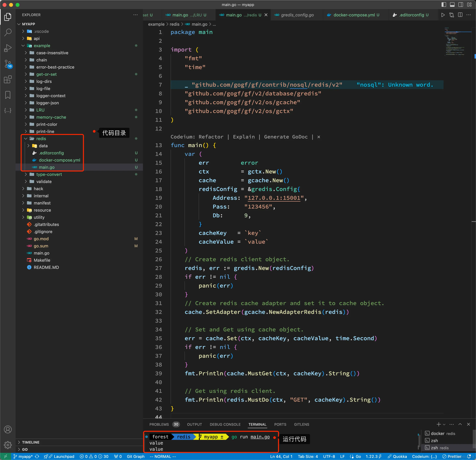Click Codeium Explain code lens
Image resolution: width=476 pixels, height=460 pixels.
pos(244,137)
